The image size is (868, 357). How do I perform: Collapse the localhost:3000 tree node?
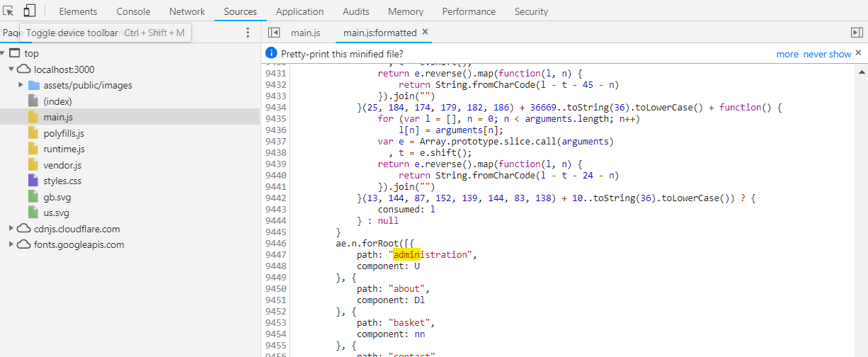click(x=11, y=69)
